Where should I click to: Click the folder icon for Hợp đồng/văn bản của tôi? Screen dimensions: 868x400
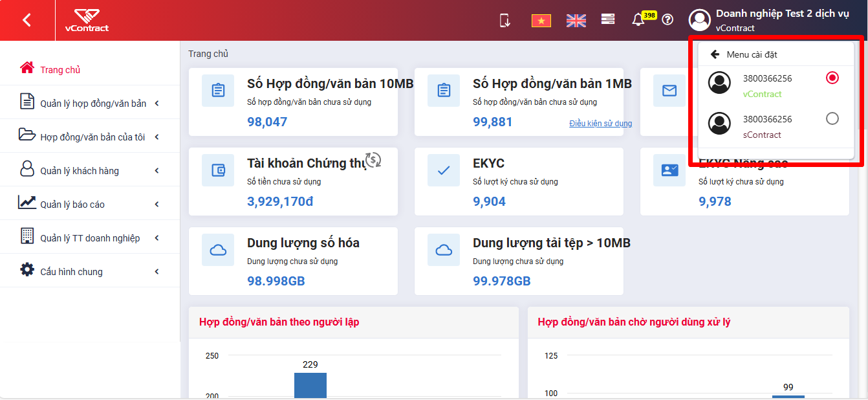pos(27,135)
